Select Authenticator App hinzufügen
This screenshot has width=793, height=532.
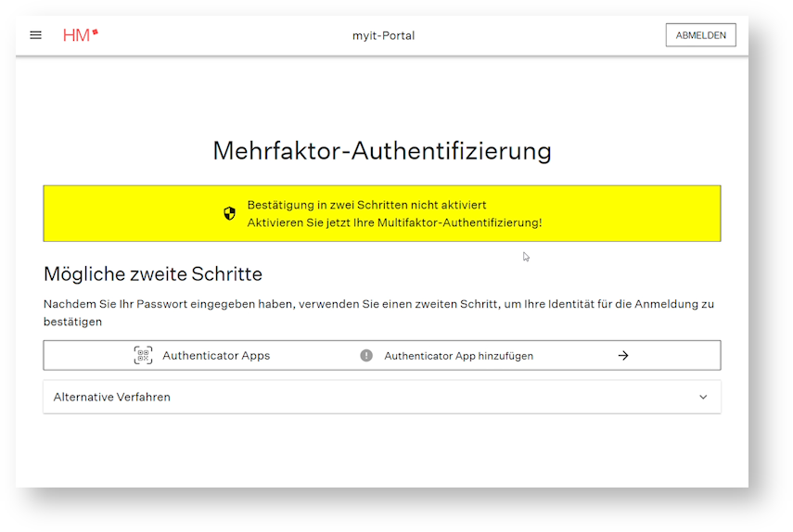(x=458, y=355)
